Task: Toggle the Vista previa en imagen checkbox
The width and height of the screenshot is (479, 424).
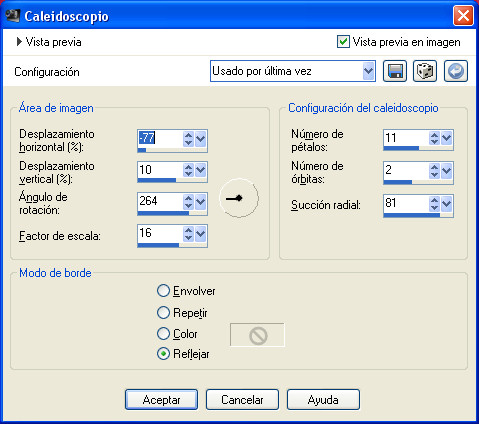Action: (x=343, y=42)
